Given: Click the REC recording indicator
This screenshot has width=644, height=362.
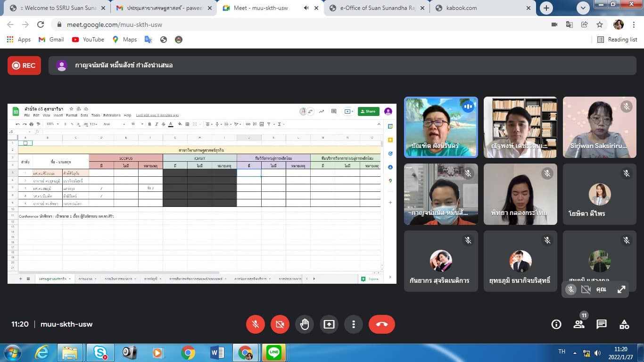Looking at the screenshot, I should click(x=24, y=66).
